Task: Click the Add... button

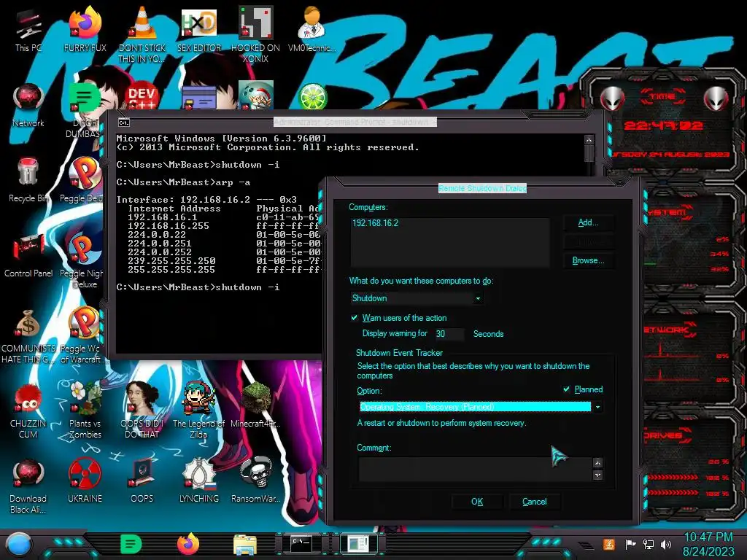Action: (588, 222)
